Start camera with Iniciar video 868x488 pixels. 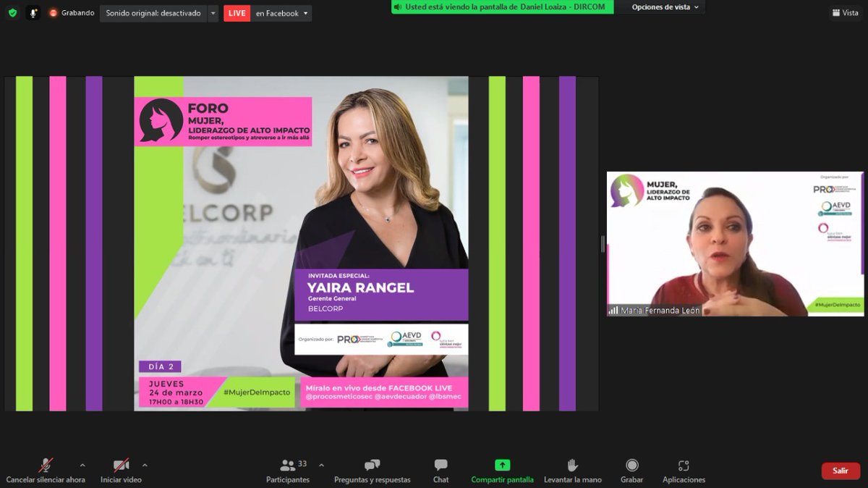coord(121,471)
